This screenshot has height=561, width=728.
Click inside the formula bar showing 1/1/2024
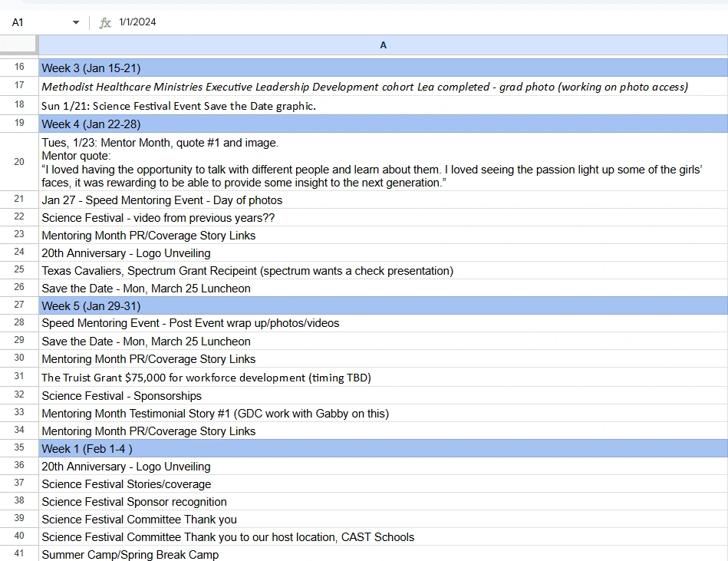coord(192,22)
